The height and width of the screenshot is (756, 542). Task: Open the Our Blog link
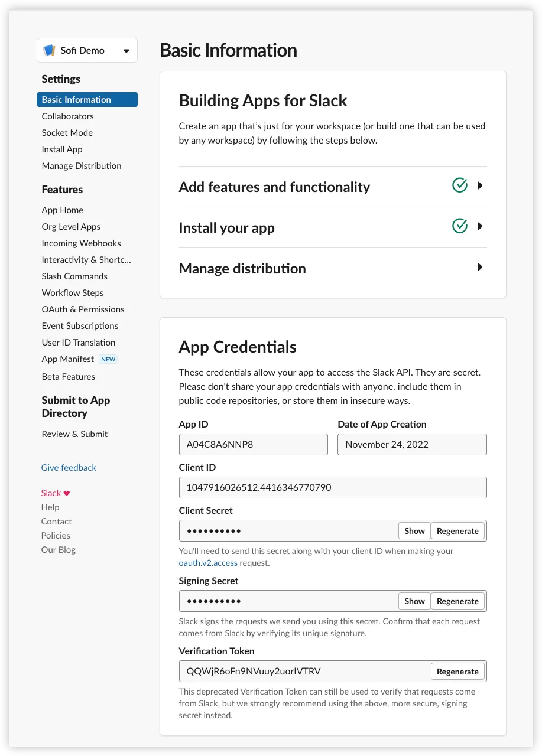(58, 550)
